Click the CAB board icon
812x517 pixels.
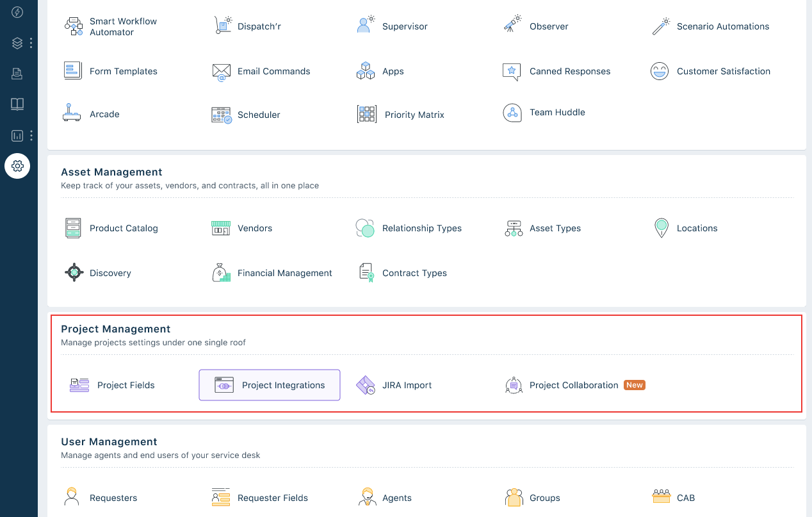click(661, 496)
